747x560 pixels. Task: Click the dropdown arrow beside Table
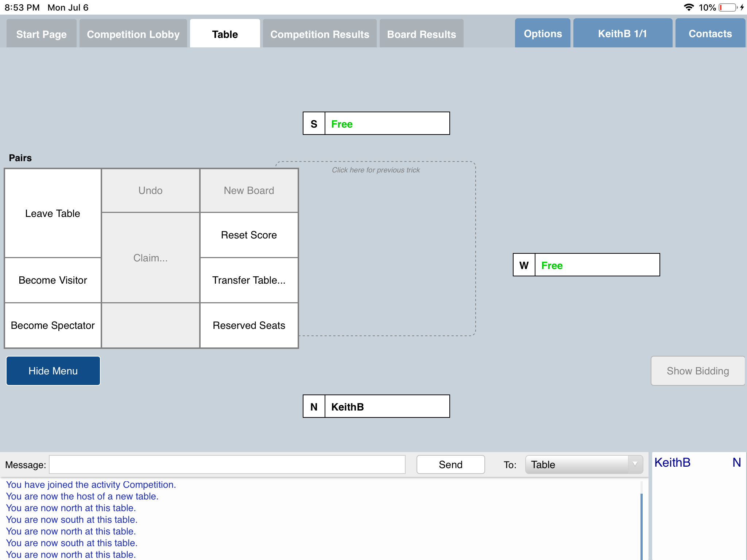635,464
